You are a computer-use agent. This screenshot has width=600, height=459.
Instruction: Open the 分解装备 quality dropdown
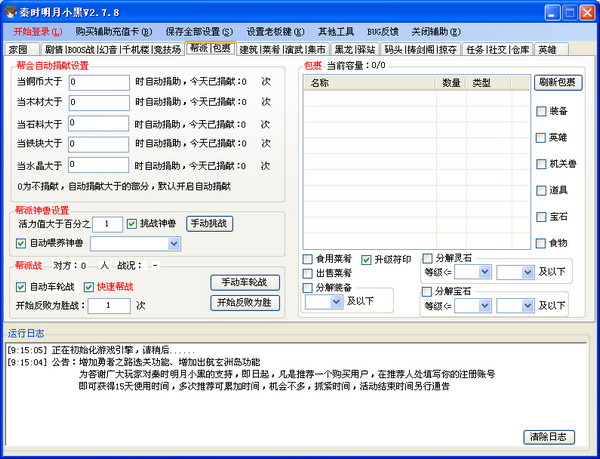(x=336, y=302)
